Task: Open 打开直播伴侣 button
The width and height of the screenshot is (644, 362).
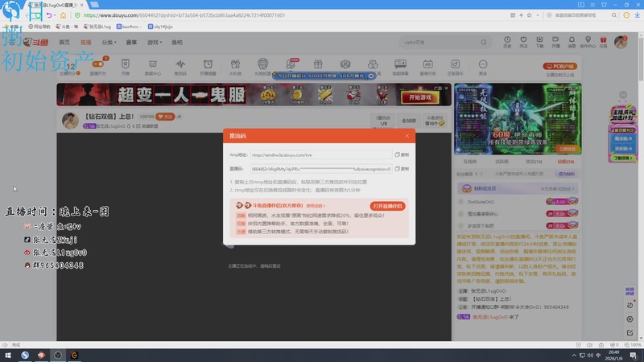Action: tap(387, 206)
